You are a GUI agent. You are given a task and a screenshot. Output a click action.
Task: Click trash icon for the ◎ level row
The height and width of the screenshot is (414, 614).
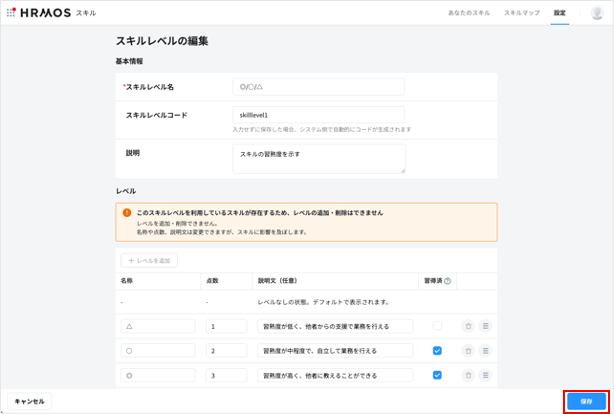coord(468,376)
